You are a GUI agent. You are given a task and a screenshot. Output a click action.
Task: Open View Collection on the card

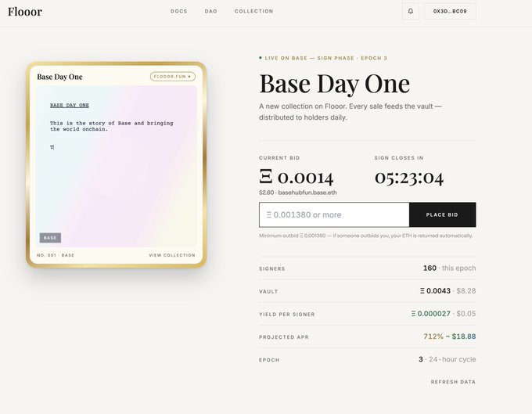coord(172,255)
